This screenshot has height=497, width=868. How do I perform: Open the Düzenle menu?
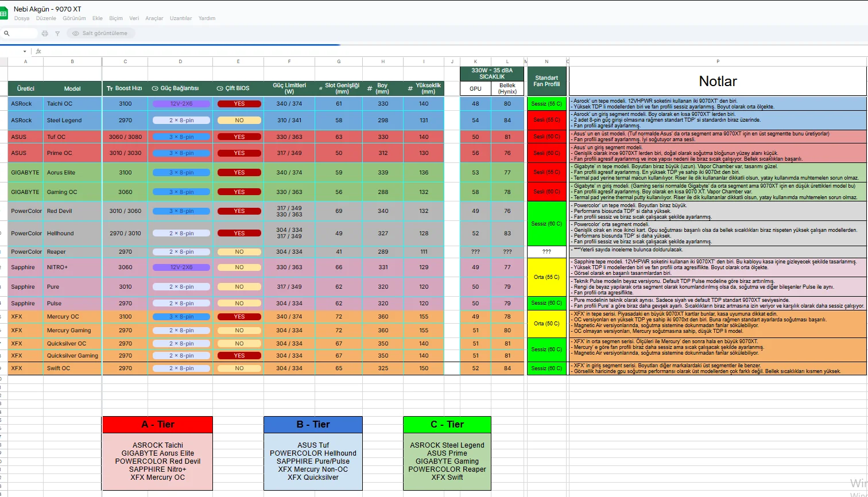pos(46,18)
